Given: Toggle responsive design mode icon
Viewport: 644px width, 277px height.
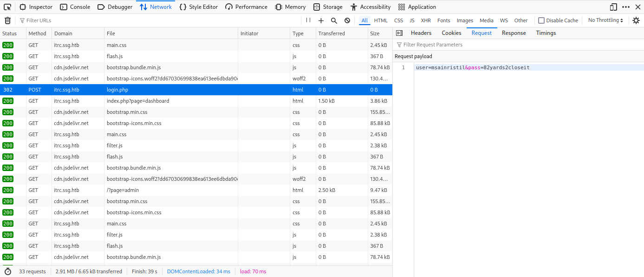Looking at the screenshot, I should (x=613, y=7).
